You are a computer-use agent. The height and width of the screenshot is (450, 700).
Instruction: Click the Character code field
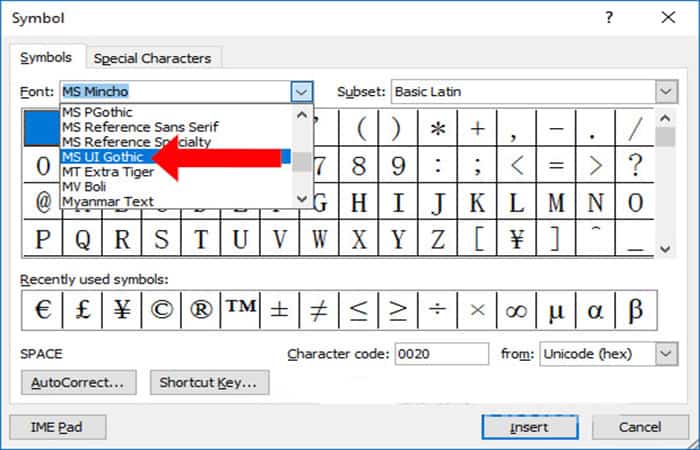[x=442, y=354]
